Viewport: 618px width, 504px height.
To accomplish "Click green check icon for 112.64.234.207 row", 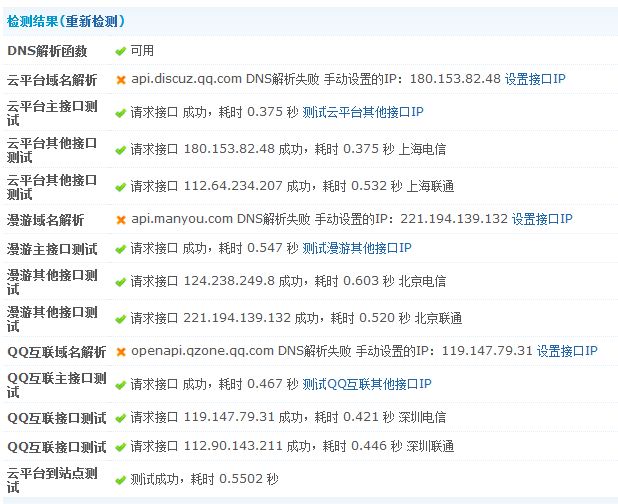I will [120, 187].
